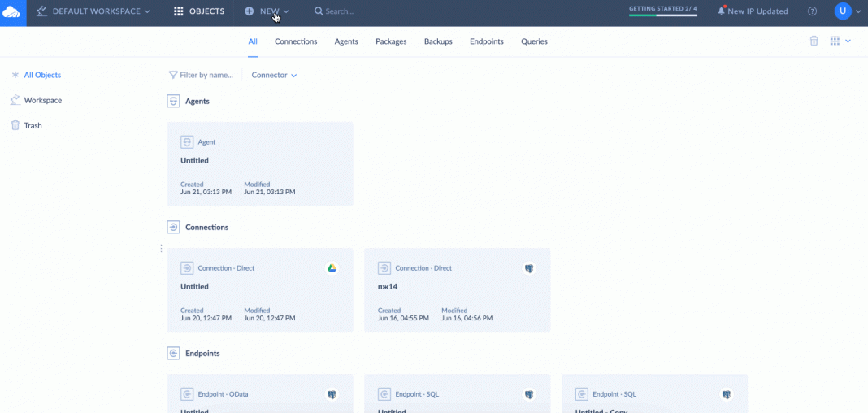The width and height of the screenshot is (868, 413).
Task: Open the NEW dropdown menu
Action: point(267,11)
